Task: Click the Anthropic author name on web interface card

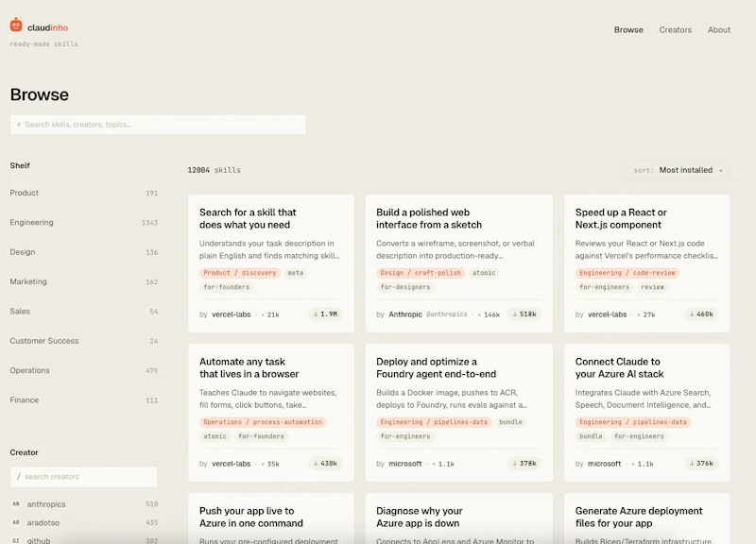Action: 405,314
